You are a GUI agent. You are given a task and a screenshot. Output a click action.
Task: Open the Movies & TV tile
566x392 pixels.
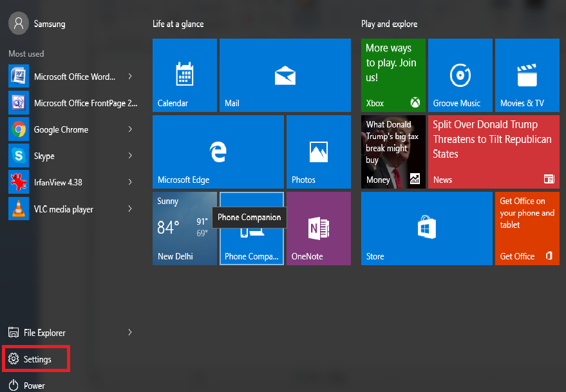[527, 75]
